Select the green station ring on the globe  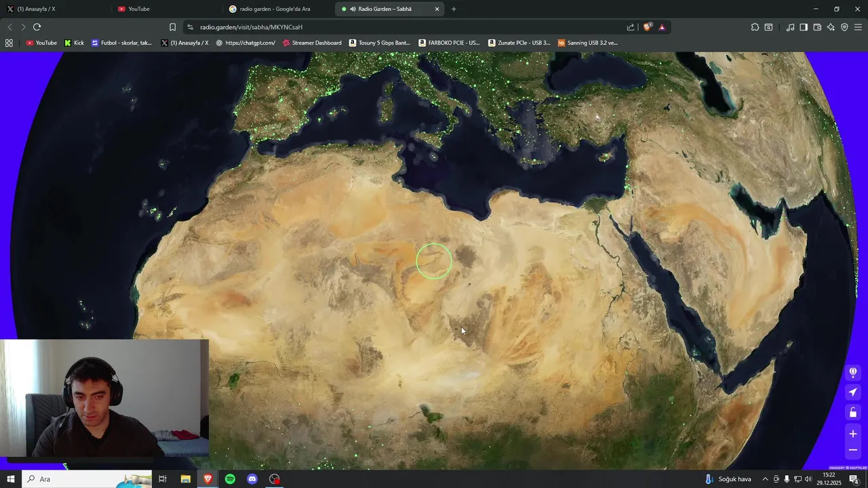click(x=434, y=262)
